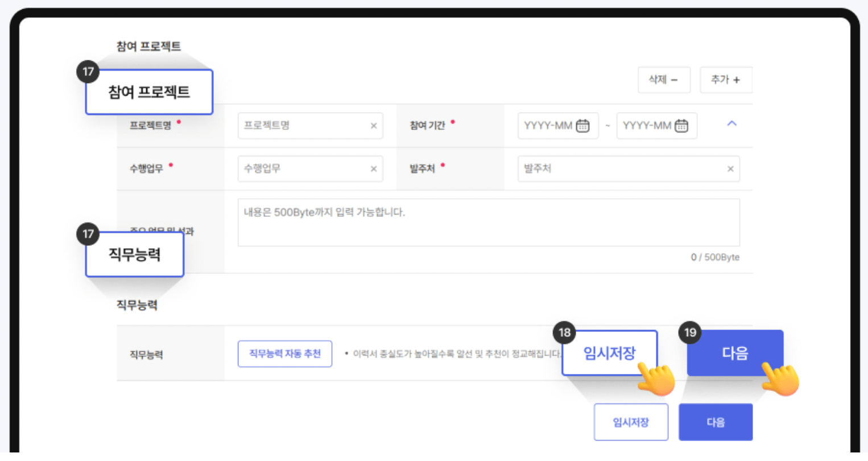
Task: Click the 직무능력 자동 추천 button
Action: [x=284, y=353]
